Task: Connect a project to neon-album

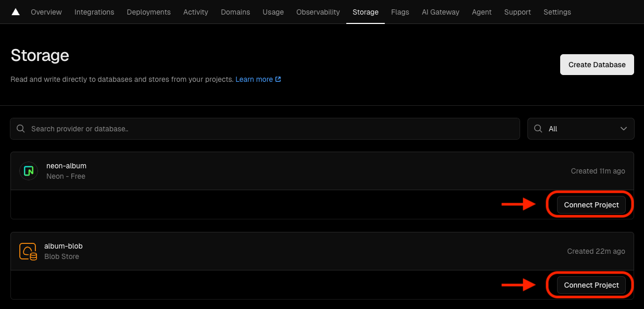Action: (591, 204)
